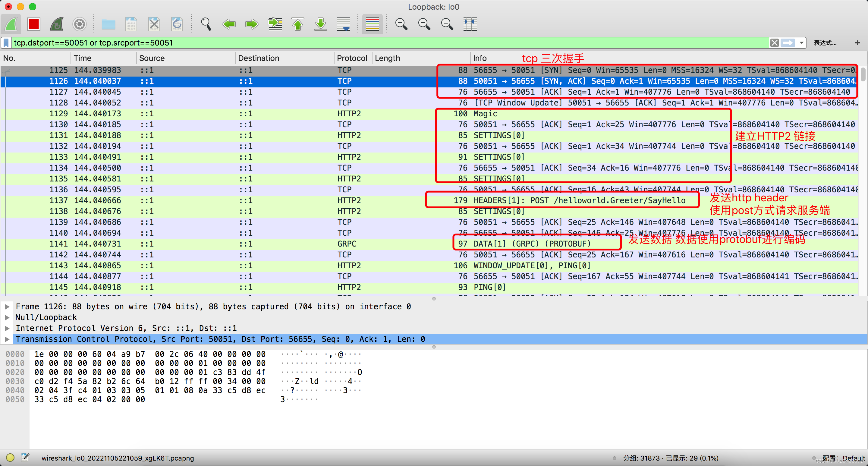Sort by the Source column header
Viewport: 868px width, 466px height.
coord(185,58)
